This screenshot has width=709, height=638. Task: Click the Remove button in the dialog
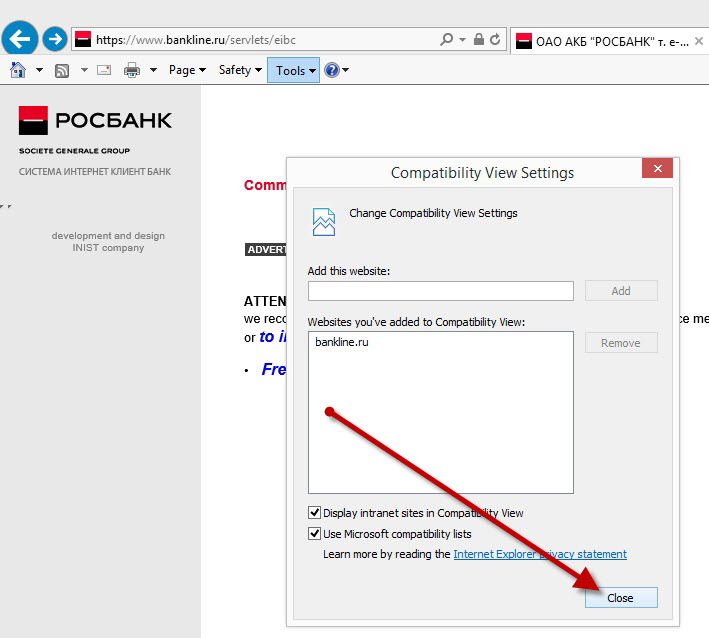tap(621, 343)
